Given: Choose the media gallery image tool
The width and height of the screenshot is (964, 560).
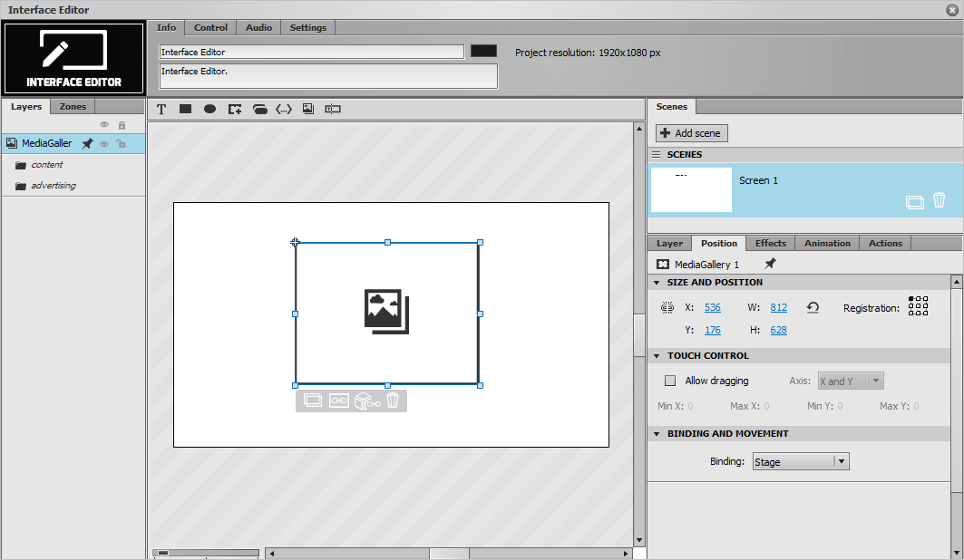Looking at the screenshot, I should pos(308,109).
